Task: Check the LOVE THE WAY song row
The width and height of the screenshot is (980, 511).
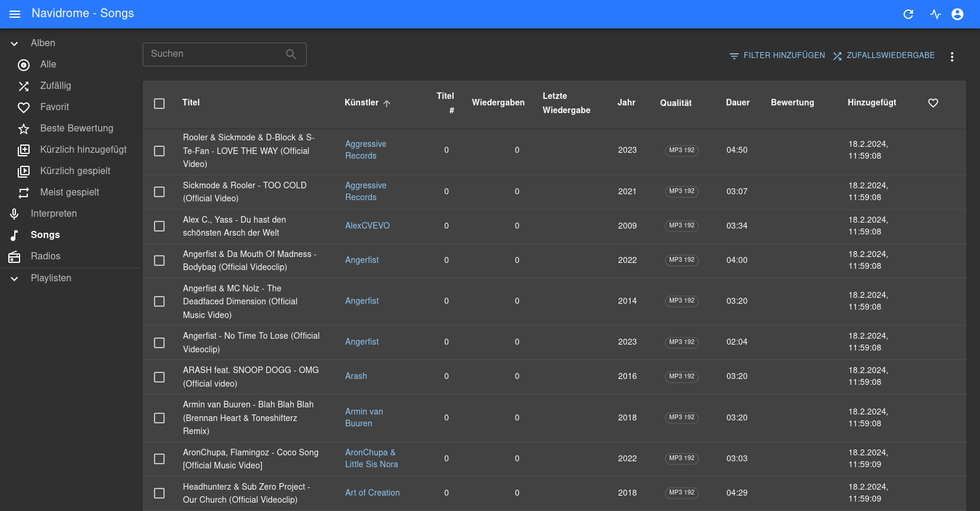Action: (159, 151)
